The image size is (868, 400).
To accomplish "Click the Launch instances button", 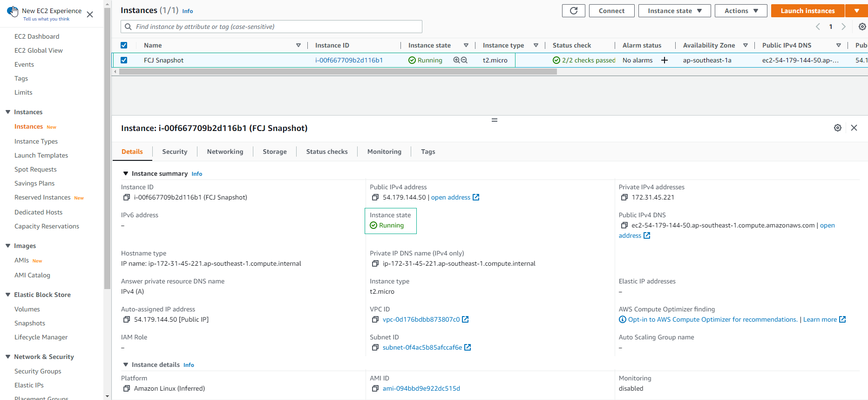I will (x=807, y=11).
